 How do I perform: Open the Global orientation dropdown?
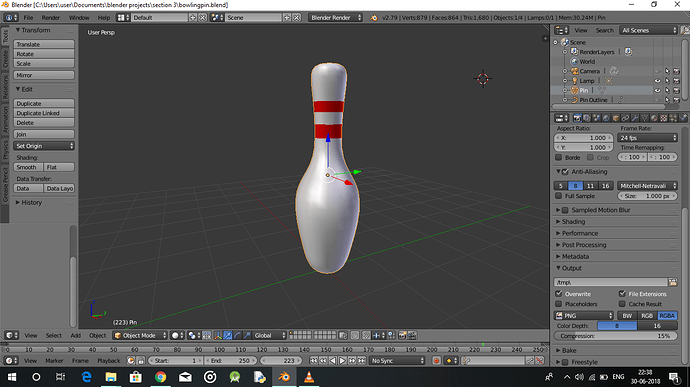269,335
